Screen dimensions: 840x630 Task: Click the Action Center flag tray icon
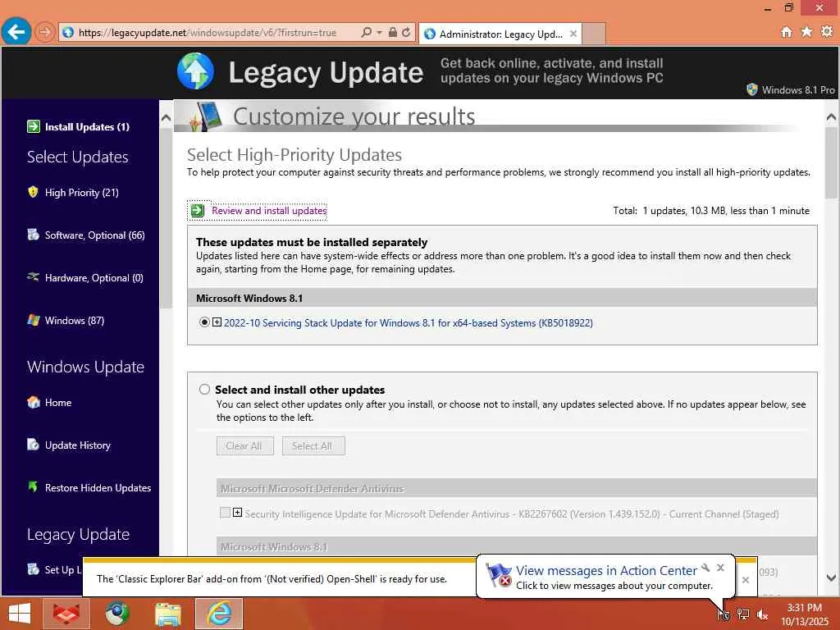(x=724, y=614)
